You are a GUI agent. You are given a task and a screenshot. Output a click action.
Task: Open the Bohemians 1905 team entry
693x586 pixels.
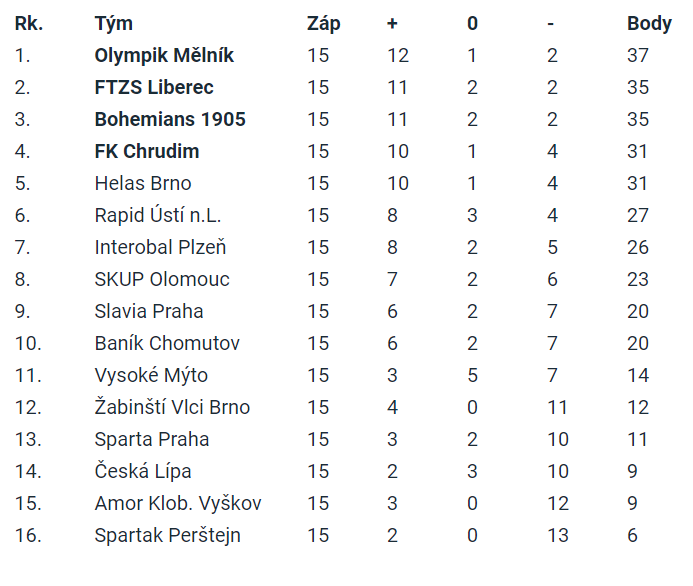click(170, 119)
